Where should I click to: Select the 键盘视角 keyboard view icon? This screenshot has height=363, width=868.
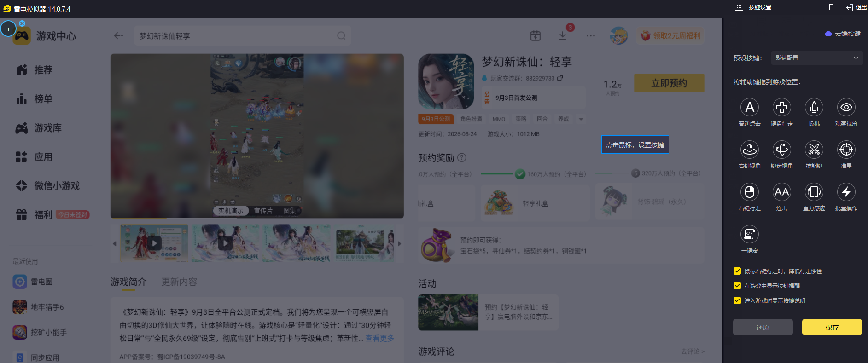point(782,150)
